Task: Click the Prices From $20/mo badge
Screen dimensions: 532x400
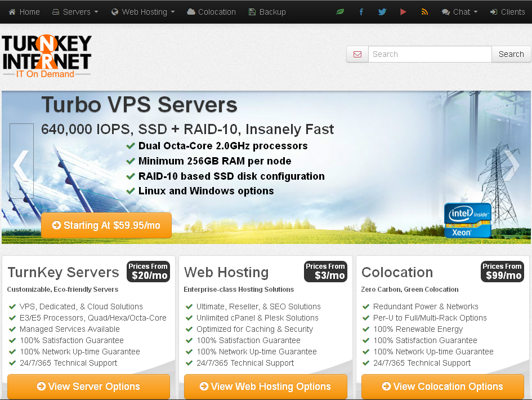Action: click(x=148, y=272)
